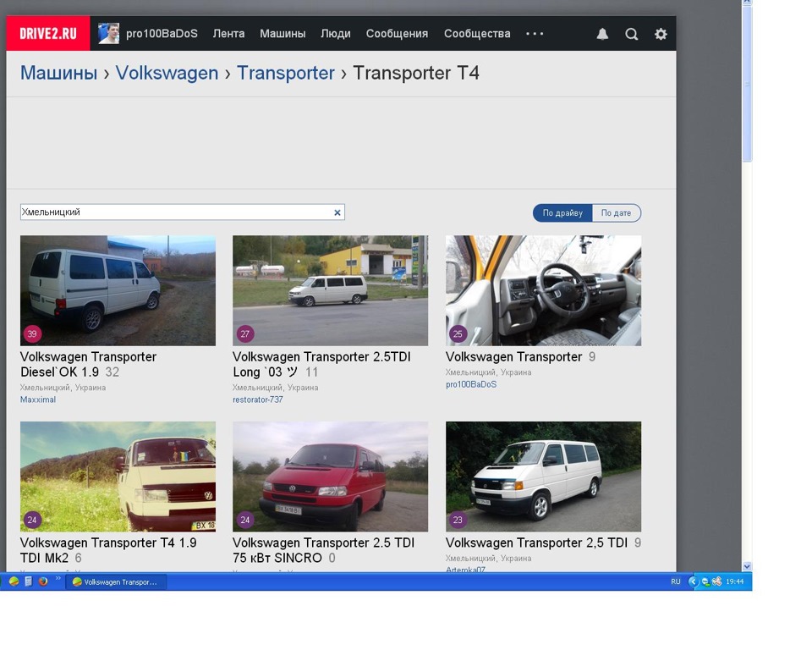Open the white 2,5 TDI van photo
The width and height of the screenshot is (812, 650).
coord(543,476)
